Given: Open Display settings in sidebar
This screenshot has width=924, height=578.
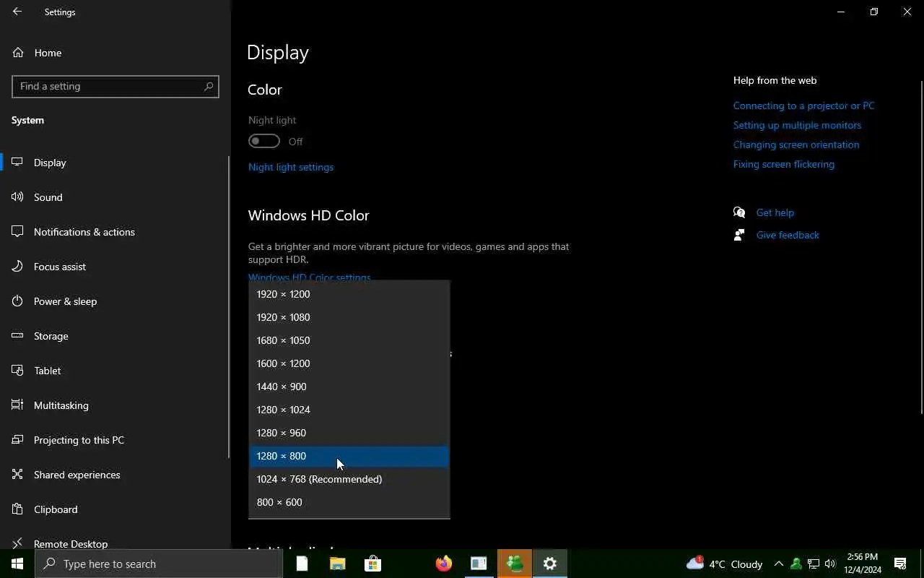Looking at the screenshot, I should [115, 163].
